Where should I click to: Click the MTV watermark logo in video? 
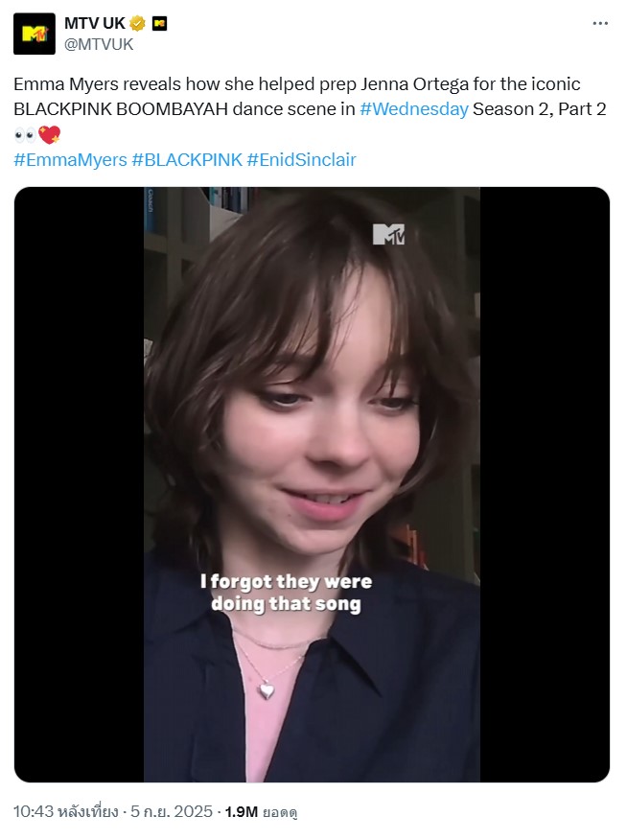pos(388,234)
